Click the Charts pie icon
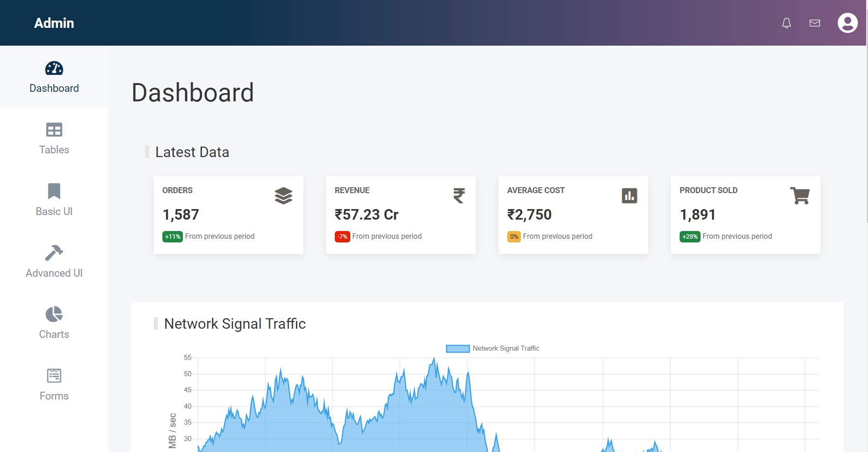 pyautogui.click(x=54, y=314)
